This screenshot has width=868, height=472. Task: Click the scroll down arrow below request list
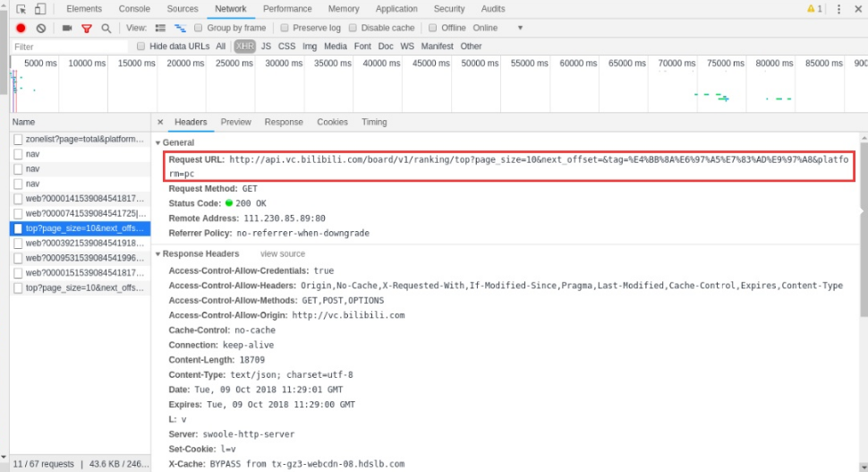4,457
